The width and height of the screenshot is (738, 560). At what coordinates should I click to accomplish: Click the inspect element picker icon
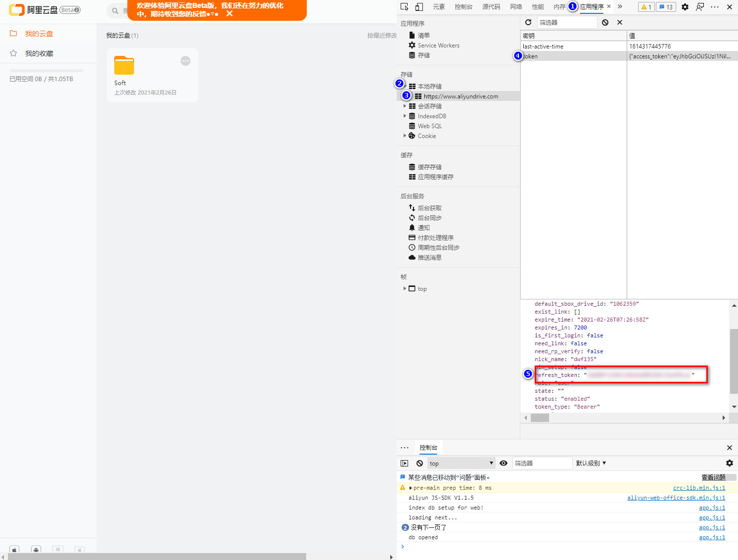[x=405, y=7]
